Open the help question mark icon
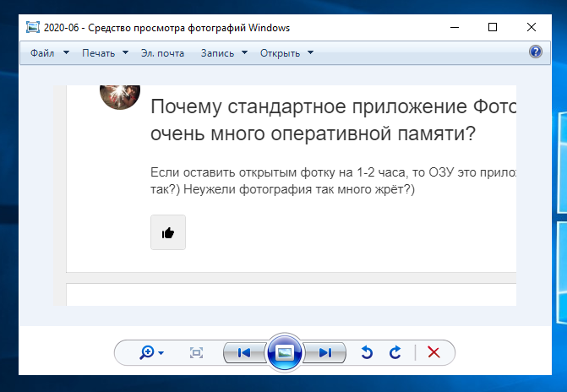This screenshot has width=567, height=392. point(535,52)
